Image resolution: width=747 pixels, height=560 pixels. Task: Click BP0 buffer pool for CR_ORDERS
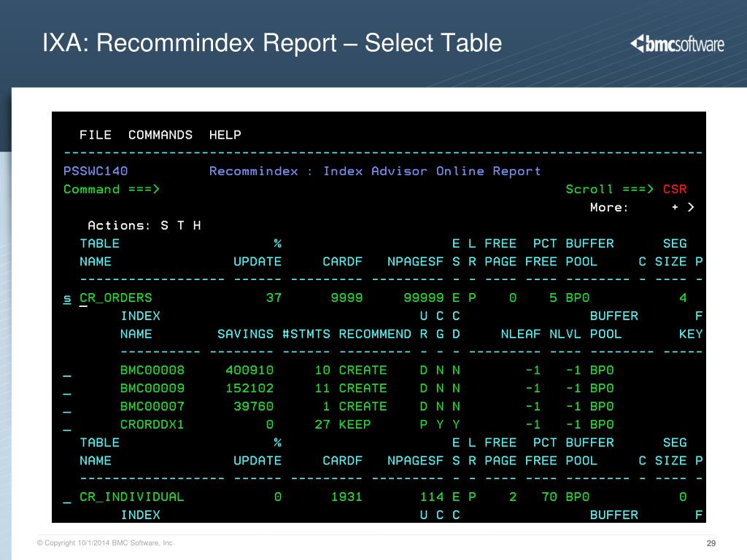point(578,297)
